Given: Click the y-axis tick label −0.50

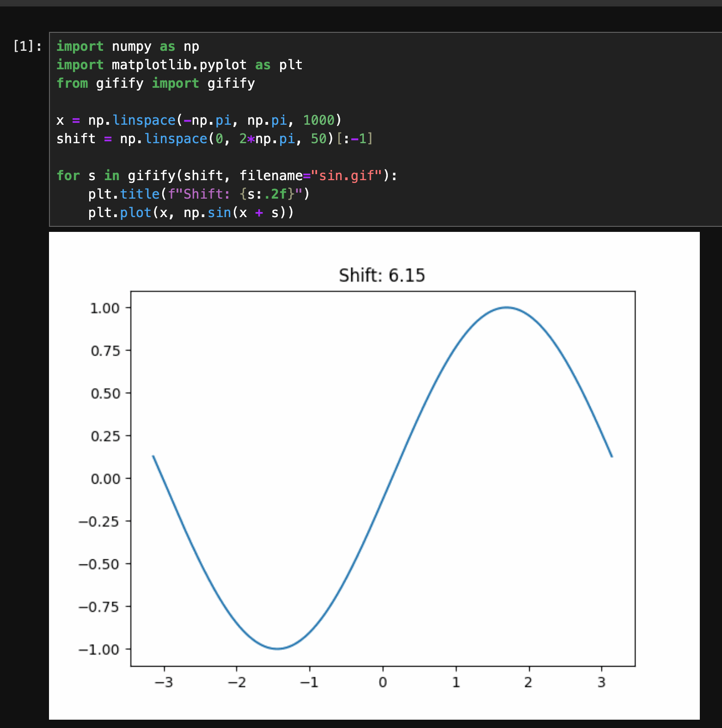Looking at the screenshot, I should pos(99,564).
